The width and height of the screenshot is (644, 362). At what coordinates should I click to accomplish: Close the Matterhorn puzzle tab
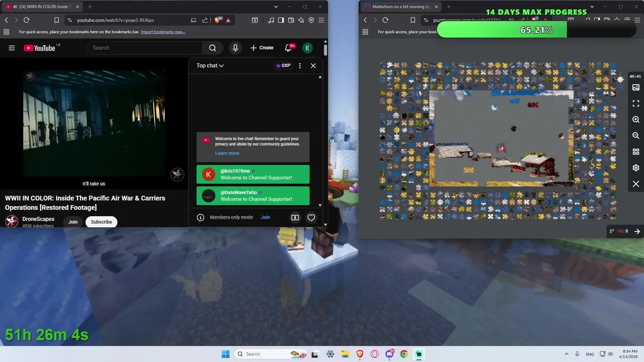pyautogui.click(x=436, y=7)
